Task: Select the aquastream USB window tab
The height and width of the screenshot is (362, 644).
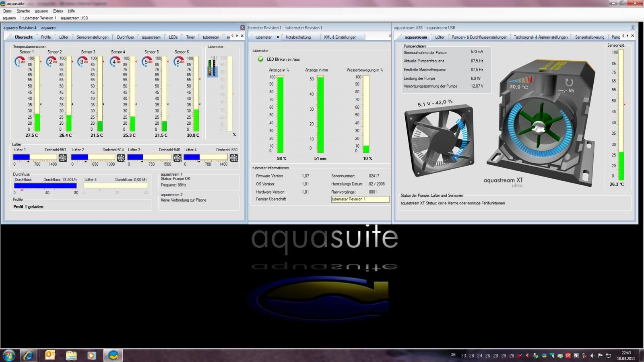Action: (x=74, y=18)
